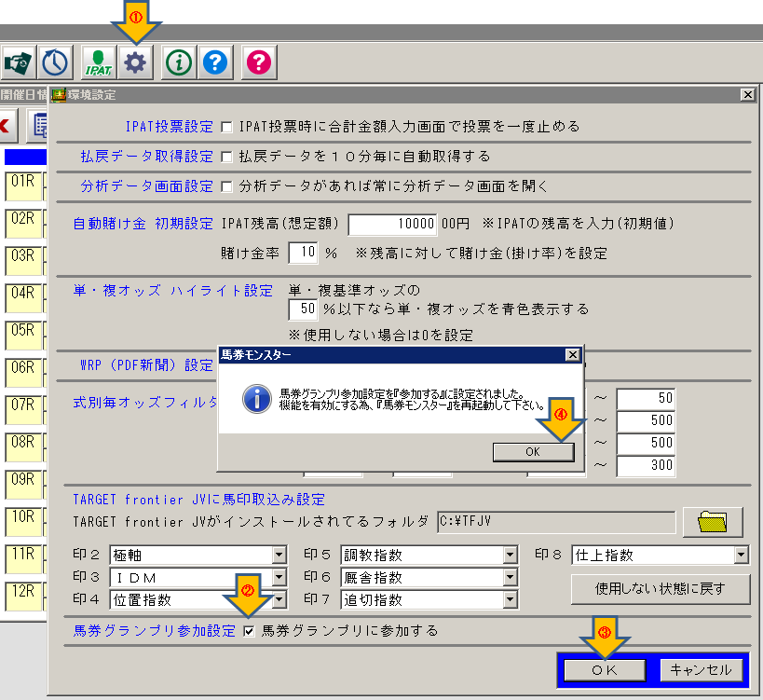Expand the 印2 極軸 dropdown
The width and height of the screenshot is (763, 700).
click(279, 555)
